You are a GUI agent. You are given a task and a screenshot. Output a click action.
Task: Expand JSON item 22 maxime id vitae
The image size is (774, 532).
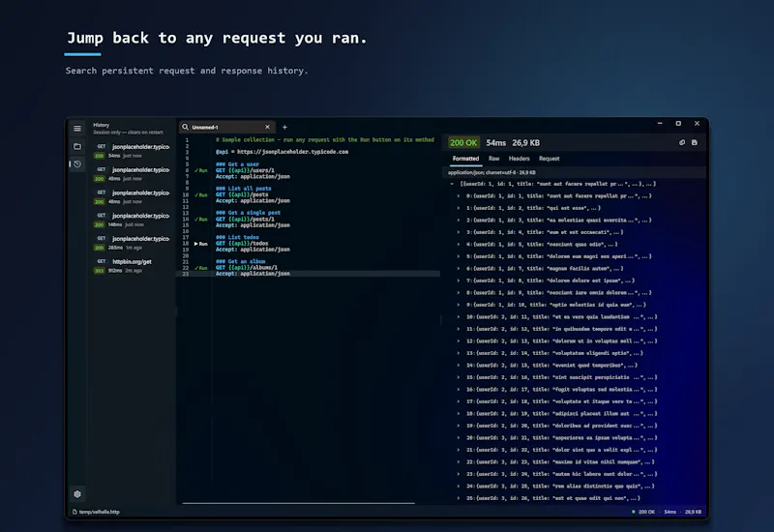(x=458, y=462)
